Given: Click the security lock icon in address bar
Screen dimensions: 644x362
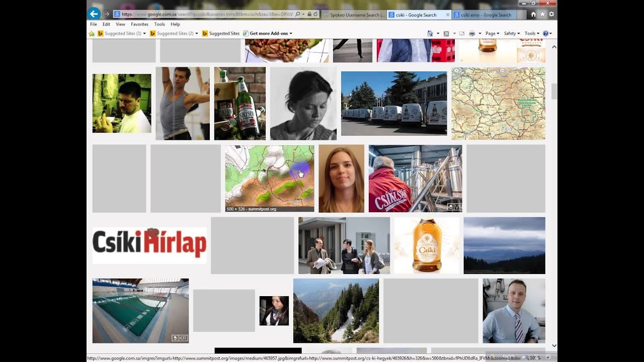Looking at the screenshot, I should (309, 15).
